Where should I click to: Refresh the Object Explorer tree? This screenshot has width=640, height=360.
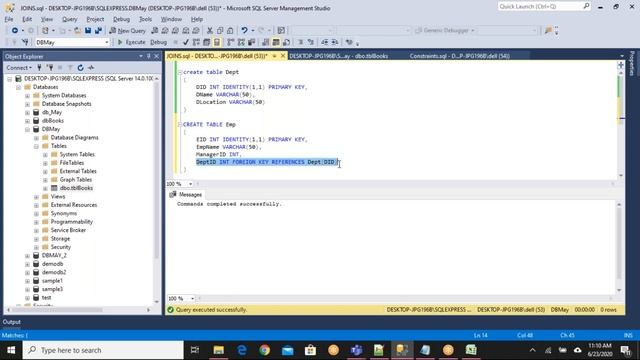coord(80,68)
